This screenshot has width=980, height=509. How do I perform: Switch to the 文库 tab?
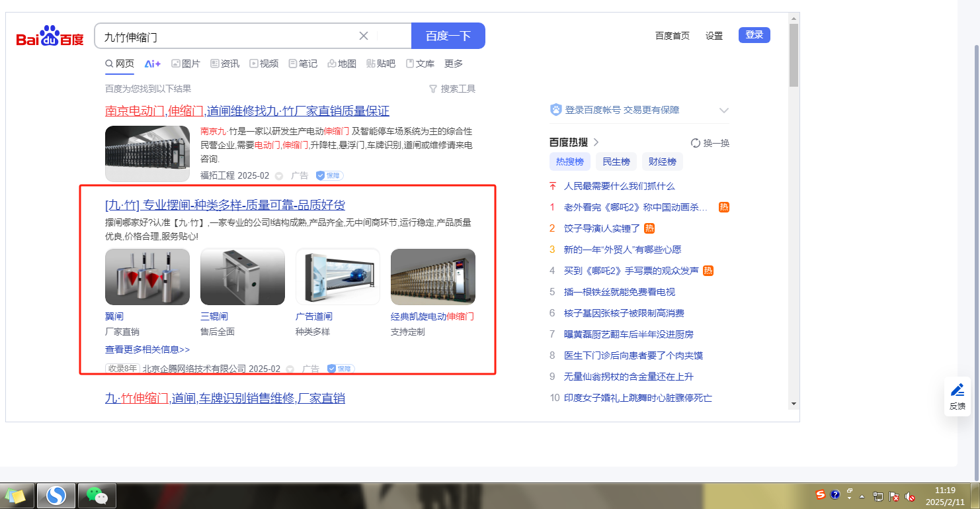pyautogui.click(x=420, y=64)
